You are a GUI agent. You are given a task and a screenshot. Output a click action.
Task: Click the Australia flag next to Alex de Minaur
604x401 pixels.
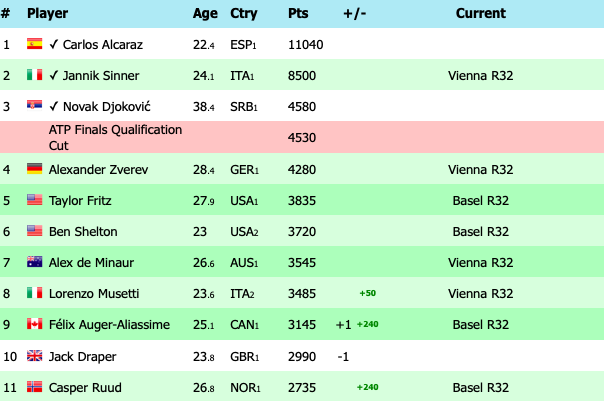pyautogui.click(x=35, y=262)
